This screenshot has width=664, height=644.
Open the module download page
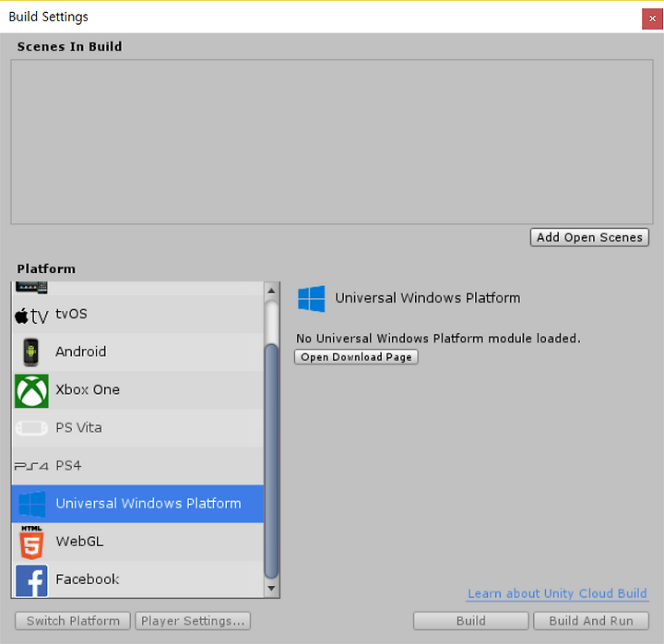click(356, 357)
